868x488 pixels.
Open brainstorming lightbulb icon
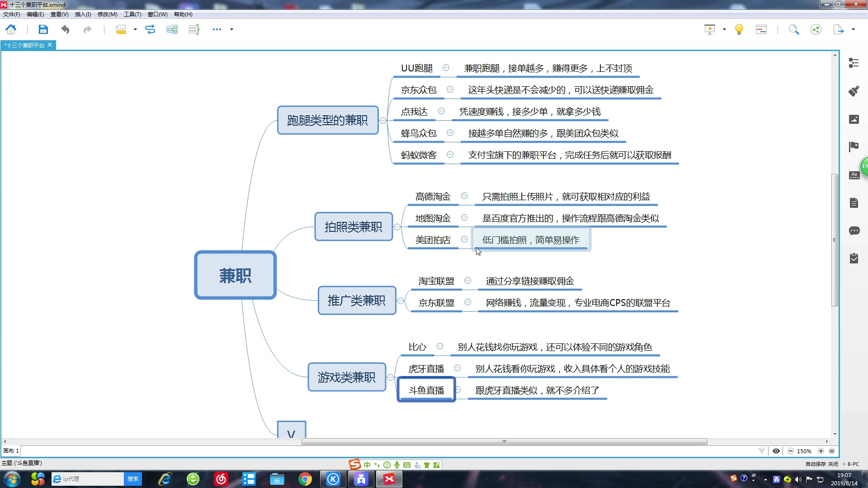[739, 30]
